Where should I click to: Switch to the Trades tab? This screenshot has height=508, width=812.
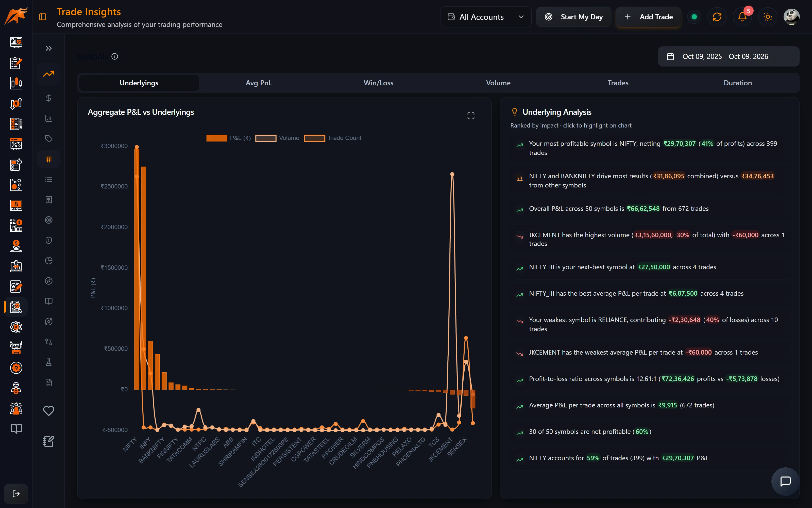618,83
